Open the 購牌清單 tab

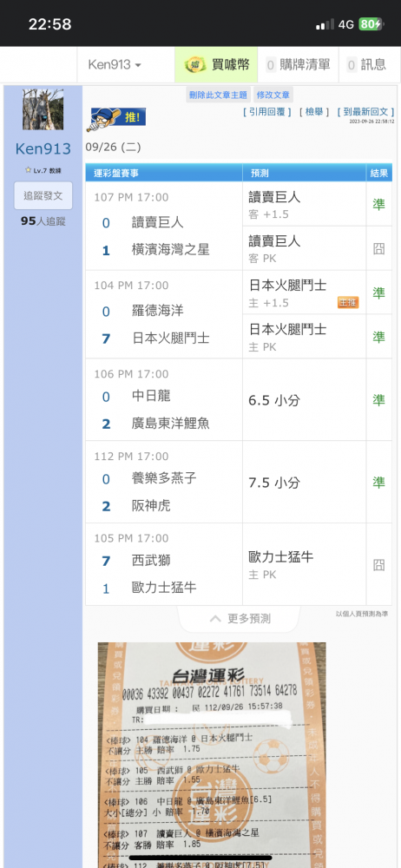(298, 65)
